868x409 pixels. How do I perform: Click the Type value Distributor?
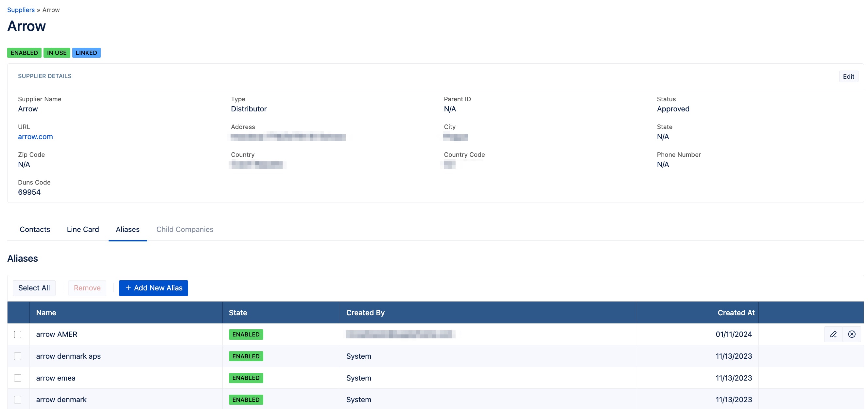249,109
